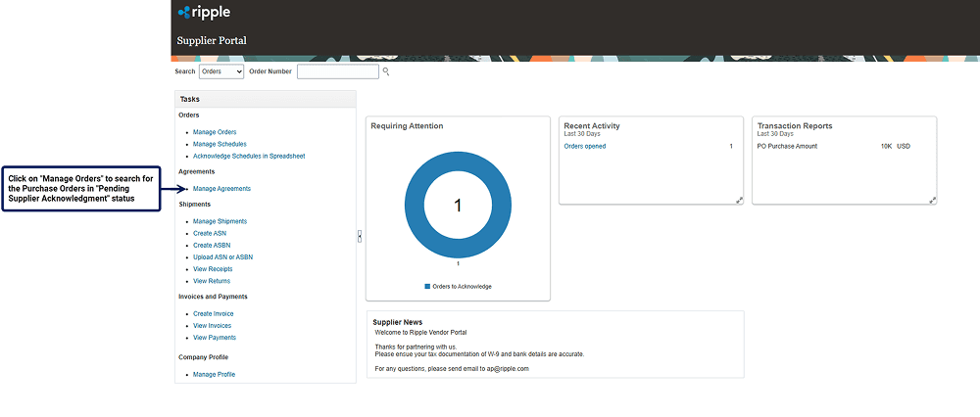
Task: Click the Ripple logo
Action: [x=204, y=13]
